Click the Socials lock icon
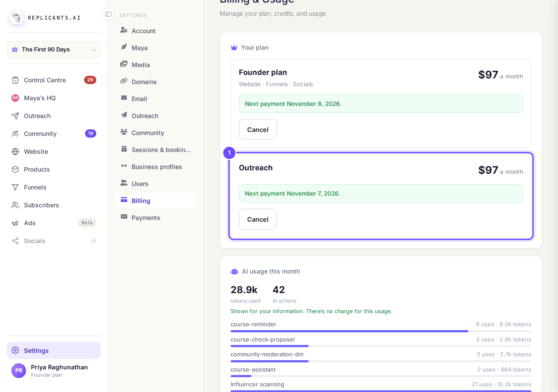 pyautogui.click(x=93, y=241)
